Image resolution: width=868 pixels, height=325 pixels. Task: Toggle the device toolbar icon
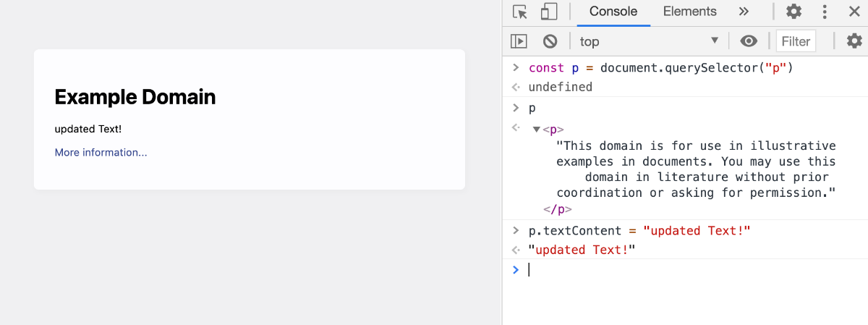[549, 12]
